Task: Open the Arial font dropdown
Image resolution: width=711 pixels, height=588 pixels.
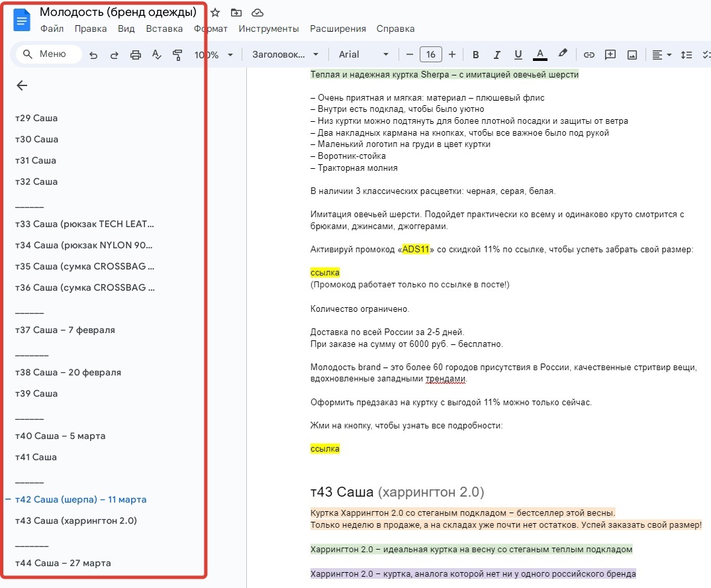Action: (363, 54)
